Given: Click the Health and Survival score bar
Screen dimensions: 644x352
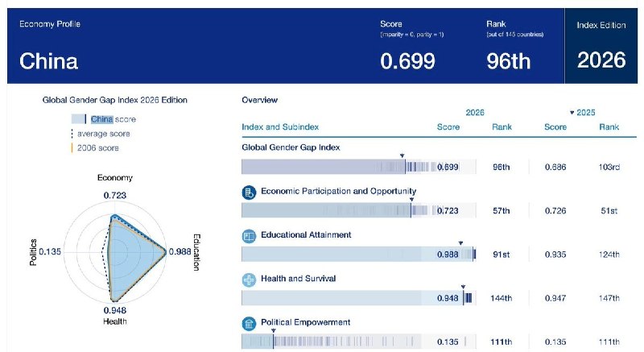Looking at the screenshot, I should (359, 298).
